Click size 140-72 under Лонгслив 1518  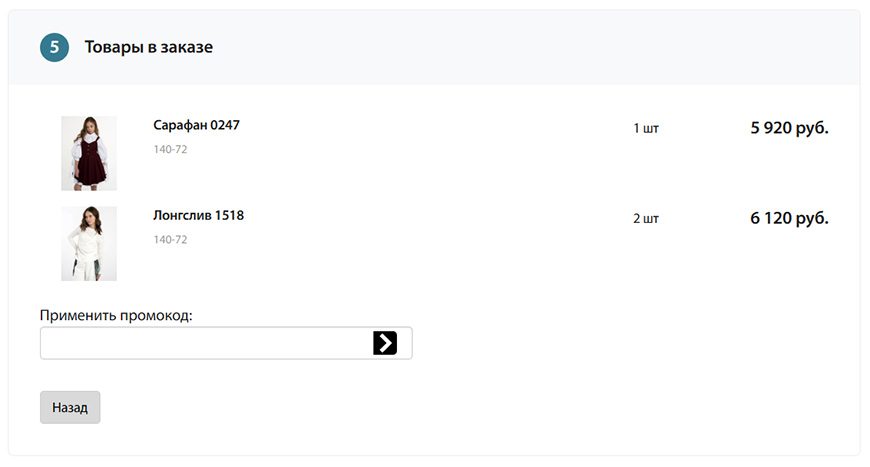[170, 240]
